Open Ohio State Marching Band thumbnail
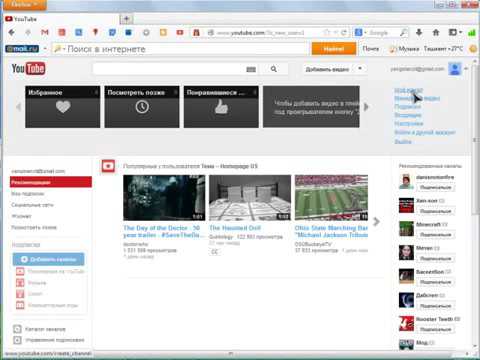Viewport: 480px width, 360px height. pyautogui.click(x=331, y=198)
